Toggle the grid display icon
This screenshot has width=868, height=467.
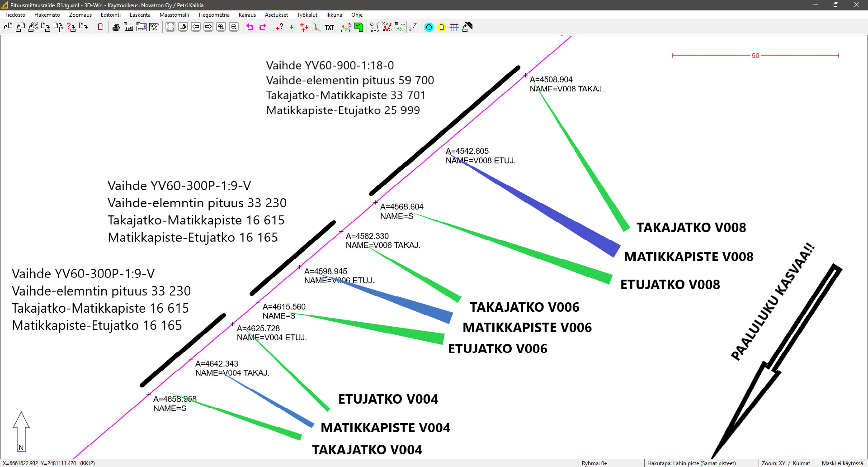(454, 27)
